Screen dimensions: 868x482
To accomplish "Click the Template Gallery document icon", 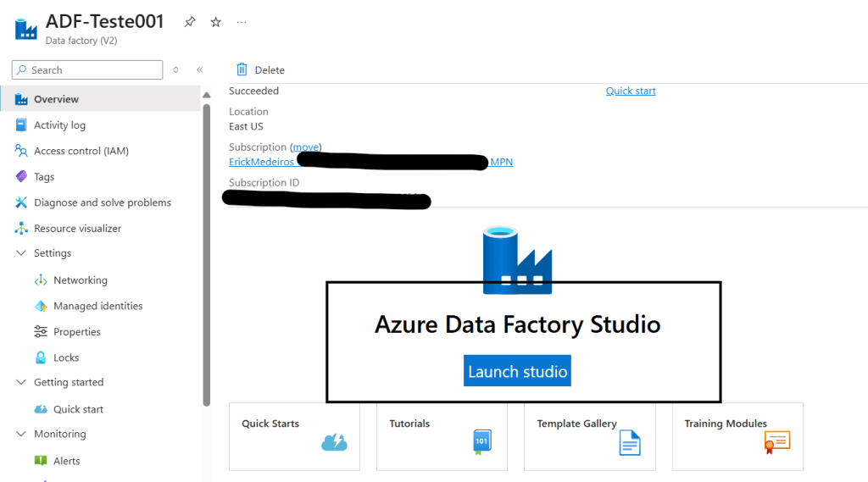I will (630, 442).
